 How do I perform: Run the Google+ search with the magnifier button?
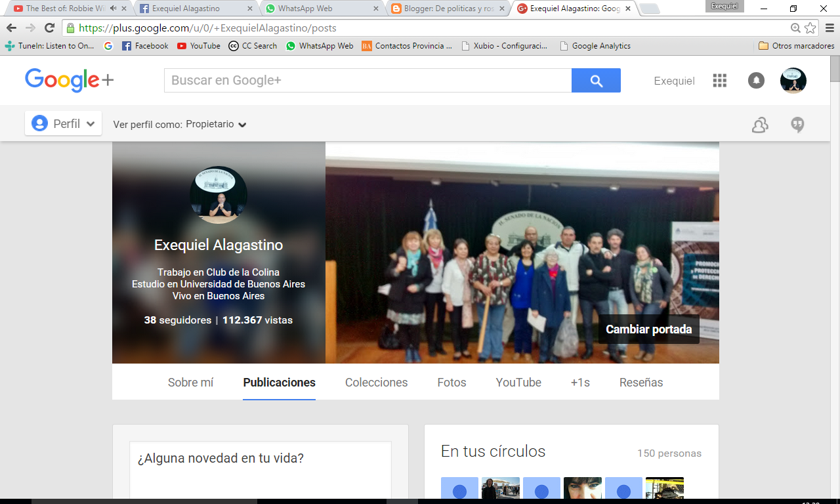point(596,81)
